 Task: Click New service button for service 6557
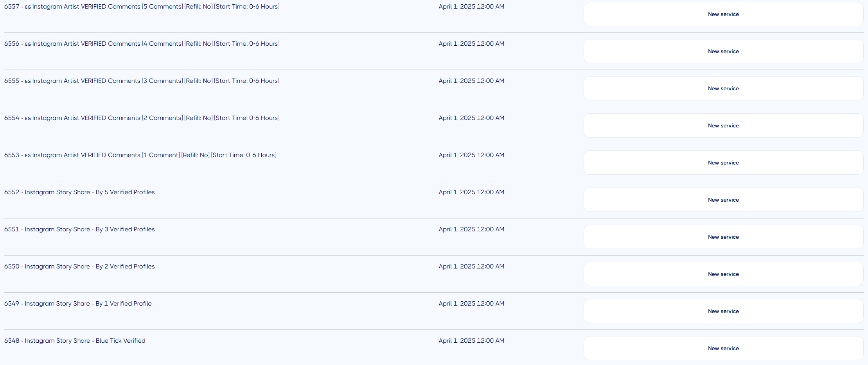click(x=723, y=14)
